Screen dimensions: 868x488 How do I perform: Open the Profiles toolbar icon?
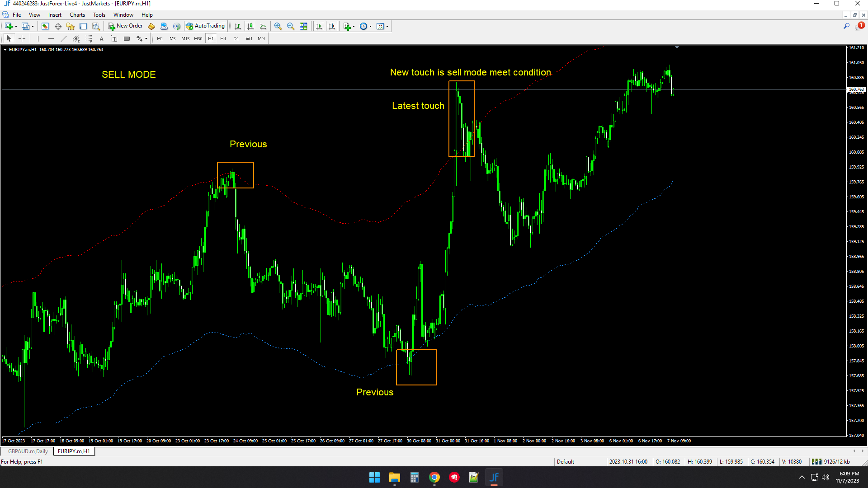pos(25,26)
